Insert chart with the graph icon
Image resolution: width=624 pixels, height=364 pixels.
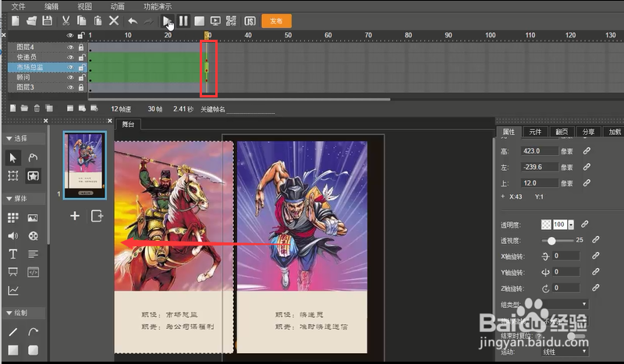[x=12, y=291]
